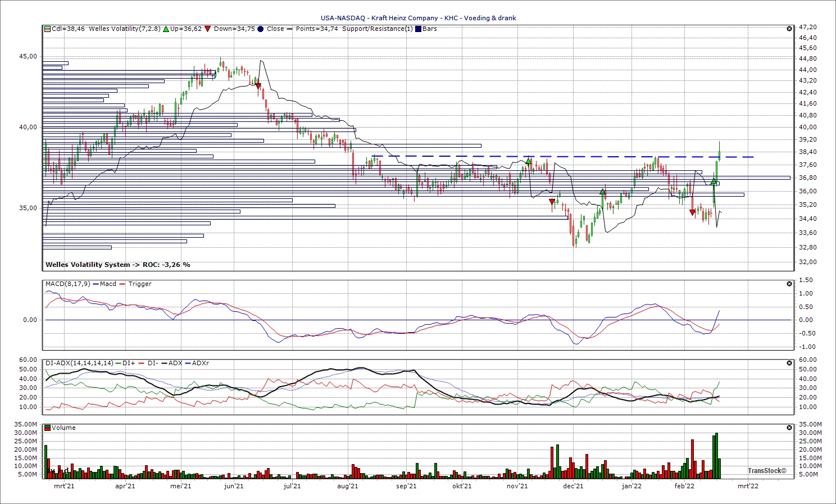This screenshot has height=504, width=836.
Task: Select green buy triangle in mid December 2021
Action: click(602, 192)
